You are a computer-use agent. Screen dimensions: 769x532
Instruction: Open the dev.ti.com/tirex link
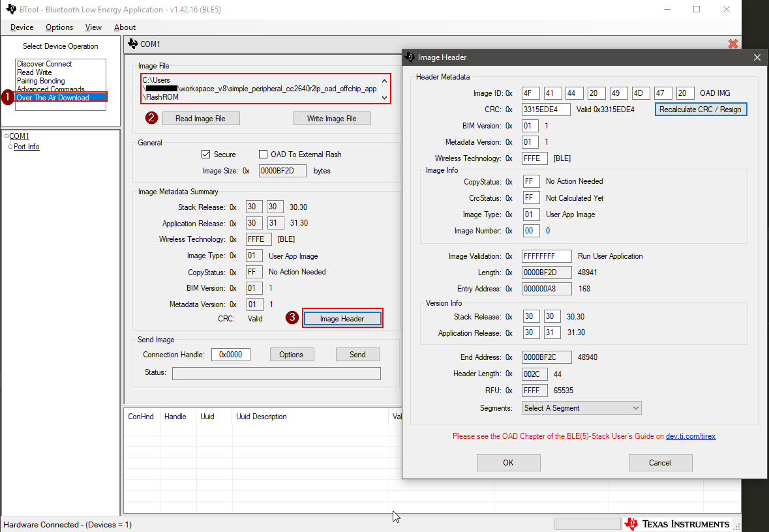(x=690, y=436)
